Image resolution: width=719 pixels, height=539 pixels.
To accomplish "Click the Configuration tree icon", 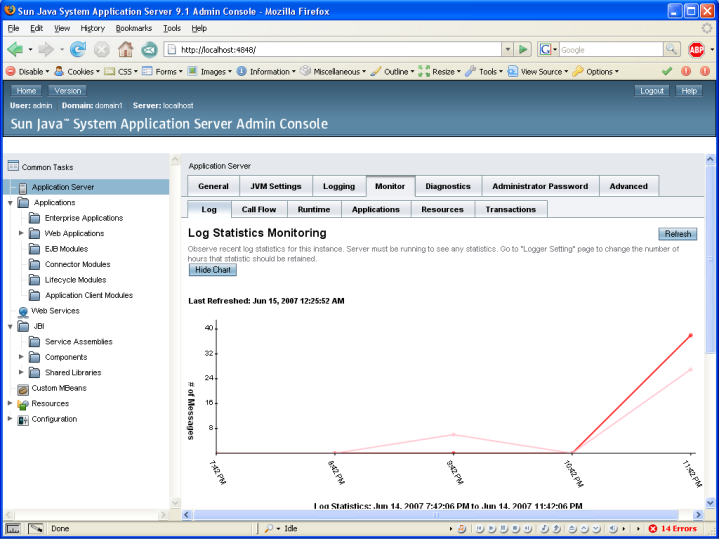I will coord(23,419).
